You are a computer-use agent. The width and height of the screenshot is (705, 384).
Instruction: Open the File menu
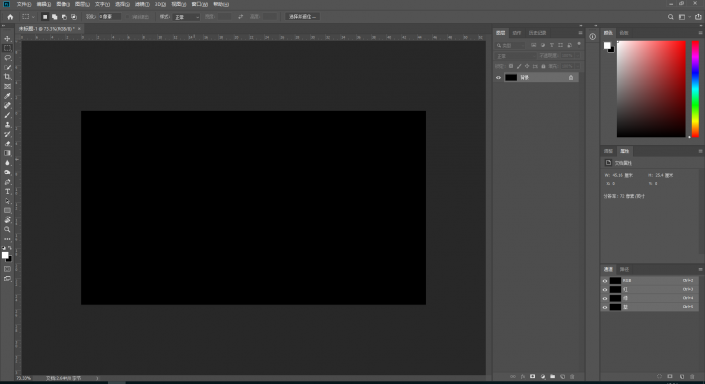coord(23,4)
